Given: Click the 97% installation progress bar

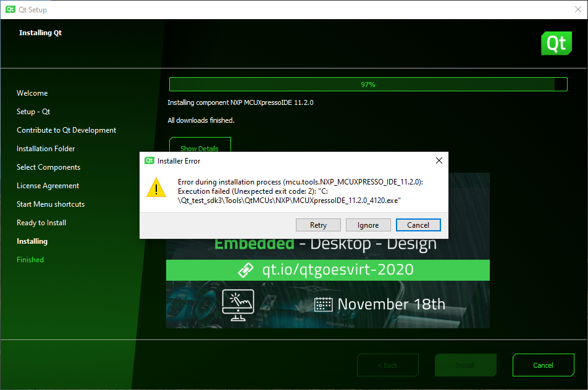Looking at the screenshot, I should click(368, 85).
